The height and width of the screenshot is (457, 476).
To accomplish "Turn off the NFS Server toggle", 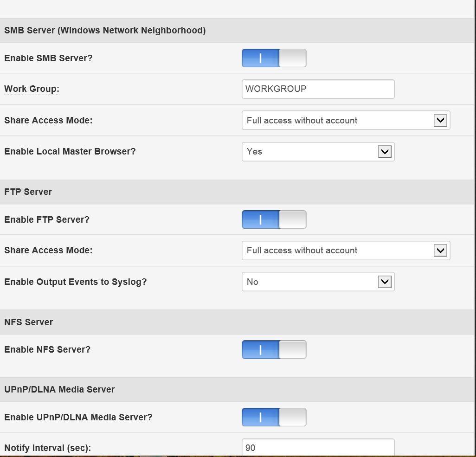I will coord(274,349).
